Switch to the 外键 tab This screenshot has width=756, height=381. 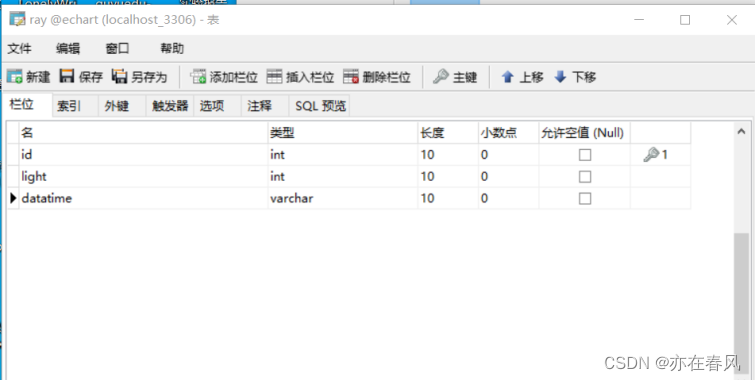pos(122,106)
